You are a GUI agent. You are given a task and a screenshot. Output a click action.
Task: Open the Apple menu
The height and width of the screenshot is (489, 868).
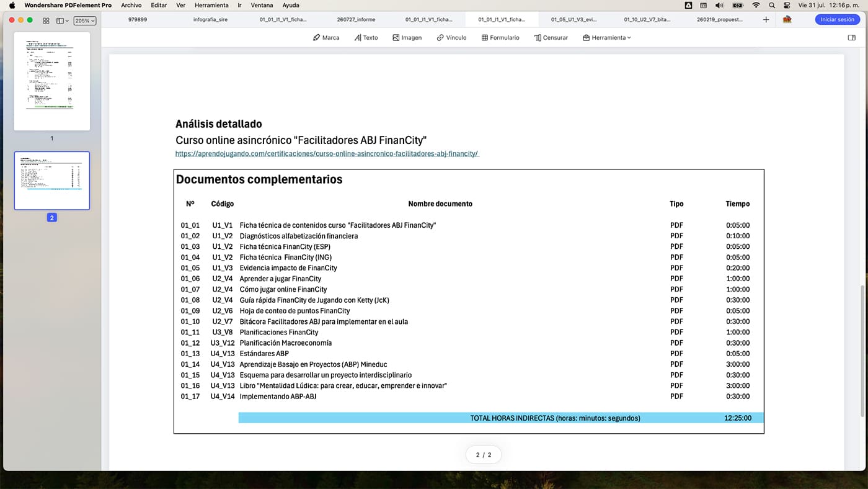12,5
